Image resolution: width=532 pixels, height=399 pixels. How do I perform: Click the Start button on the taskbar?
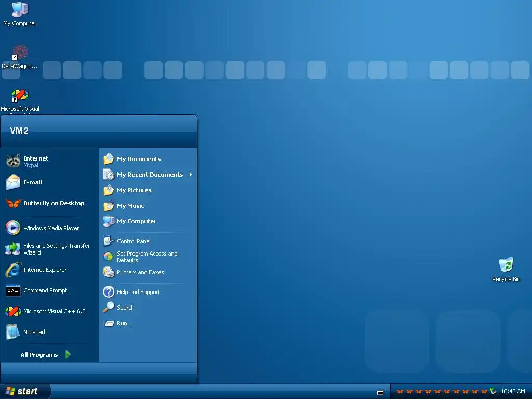click(24, 392)
